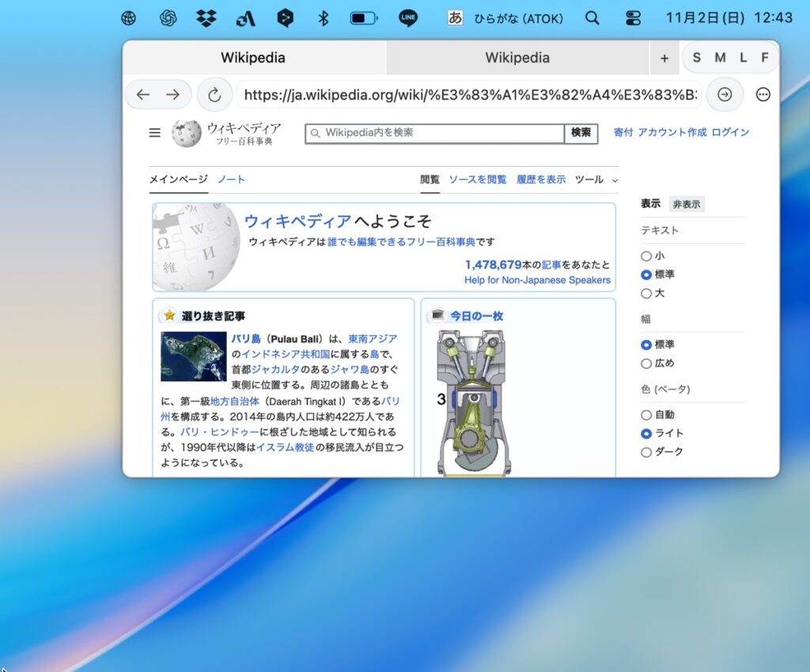Click the browser back arrow button
The width and height of the screenshot is (810, 672).
143,95
